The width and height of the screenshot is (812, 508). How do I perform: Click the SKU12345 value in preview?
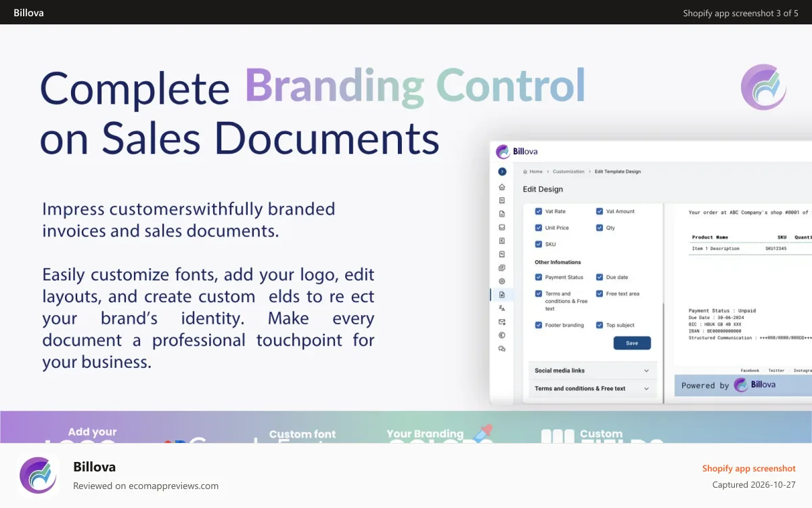coord(776,249)
